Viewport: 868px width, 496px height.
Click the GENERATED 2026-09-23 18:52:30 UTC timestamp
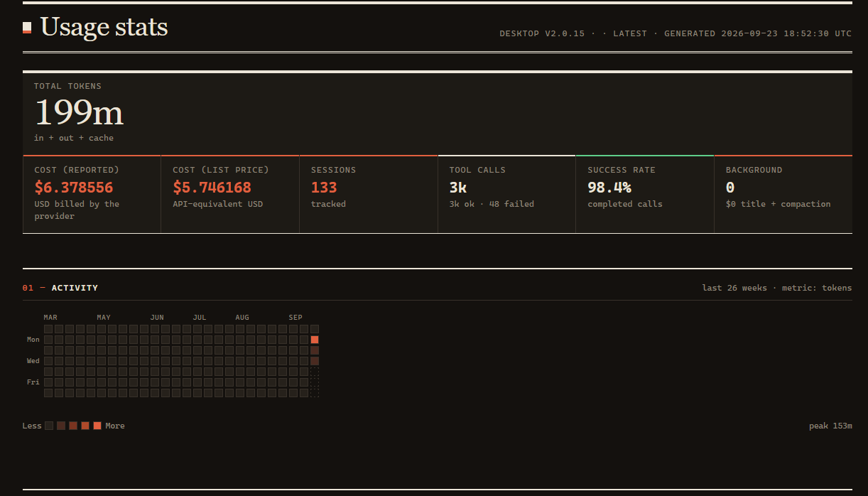758,33
